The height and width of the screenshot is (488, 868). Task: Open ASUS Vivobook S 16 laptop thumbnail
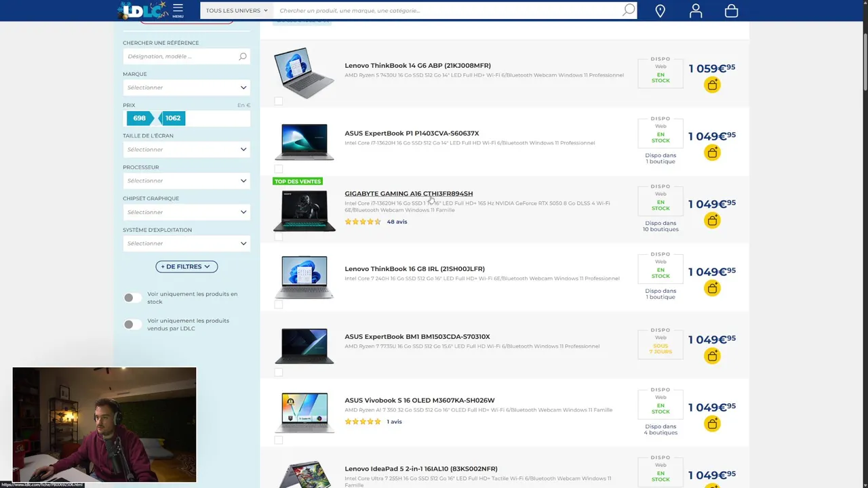(304, 412)
